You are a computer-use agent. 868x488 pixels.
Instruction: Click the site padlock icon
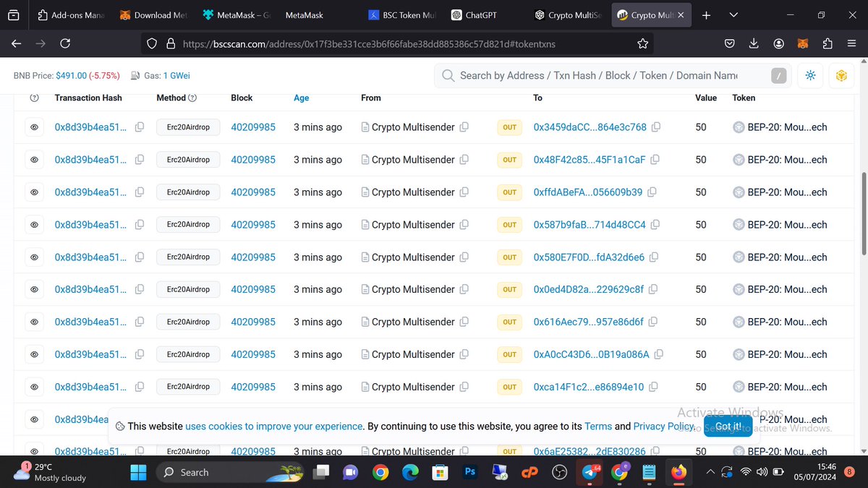point(171,44)
